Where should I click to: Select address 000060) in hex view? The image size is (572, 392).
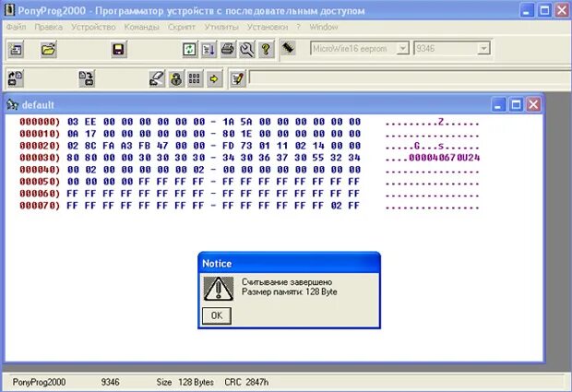point(40,194)
